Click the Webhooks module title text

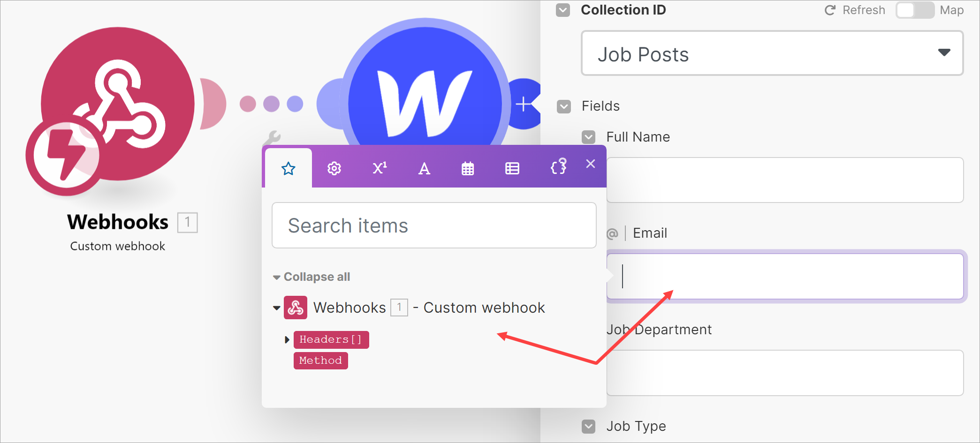pos(118,222)
